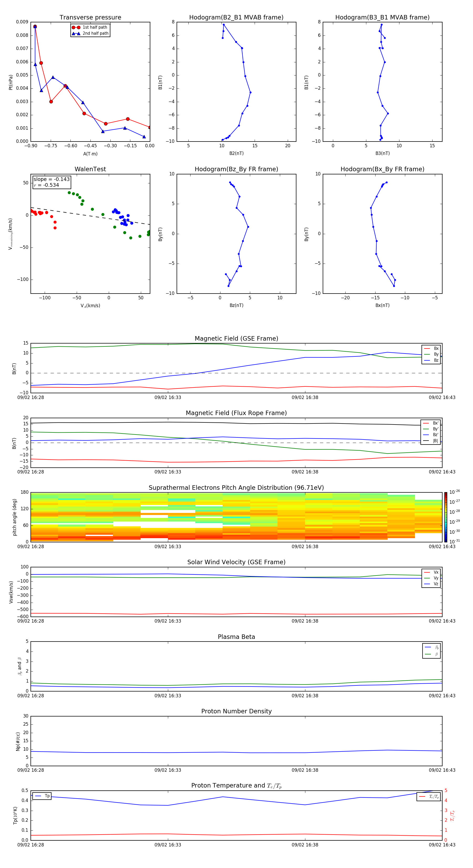Select the red Te/Tp legend entry
The height and width of the screenshot is (868, 473).
[x=429, y=797]
